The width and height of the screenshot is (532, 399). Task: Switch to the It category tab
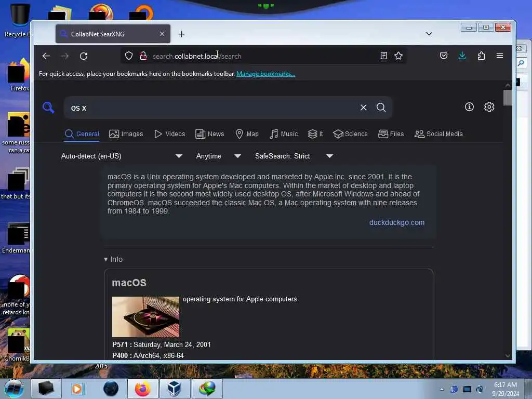coord(315,134)
